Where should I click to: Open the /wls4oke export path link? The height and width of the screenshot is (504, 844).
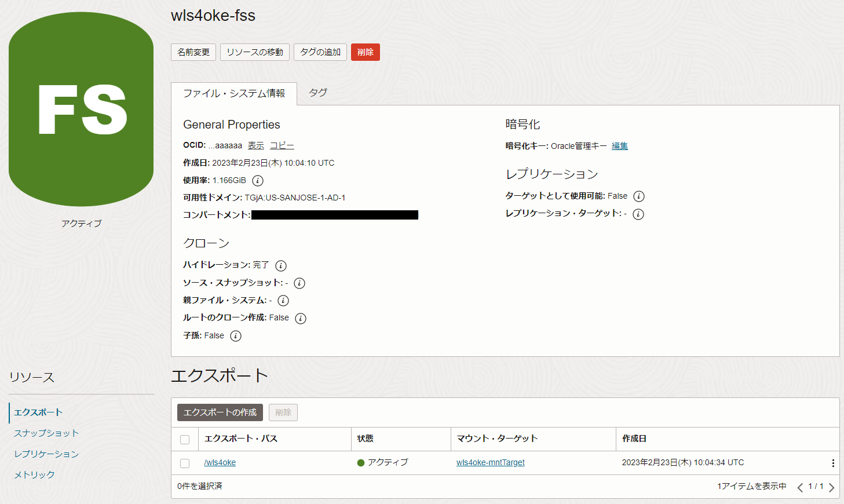click(x=220, y=463)
